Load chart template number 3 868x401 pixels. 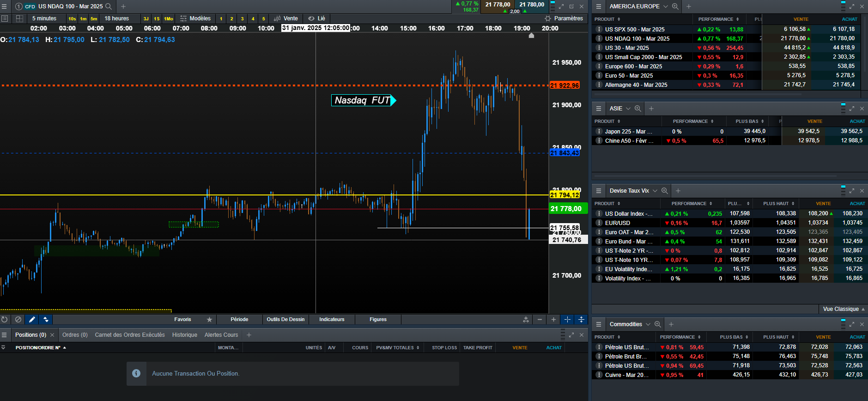(x=243, y=19)
